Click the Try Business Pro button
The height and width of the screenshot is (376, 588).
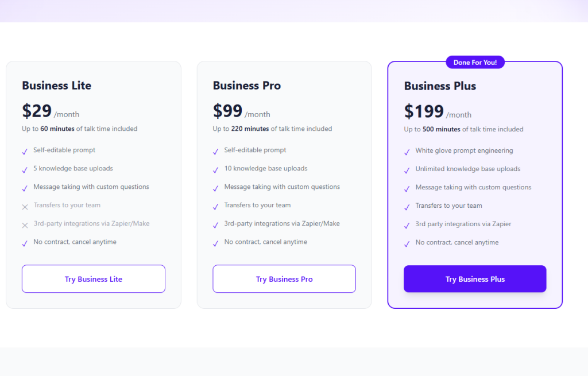[x=284, y=279]
